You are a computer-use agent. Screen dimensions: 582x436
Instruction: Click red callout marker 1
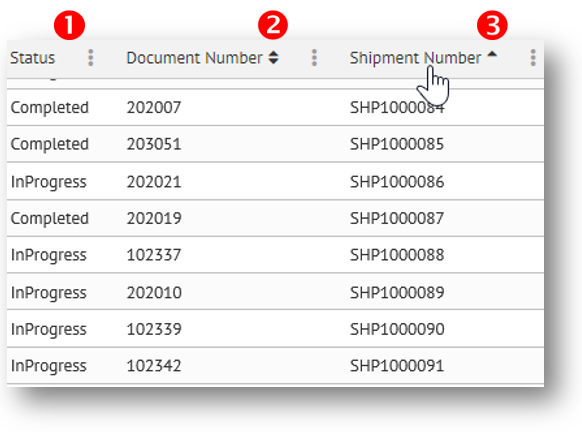(69, 25)
